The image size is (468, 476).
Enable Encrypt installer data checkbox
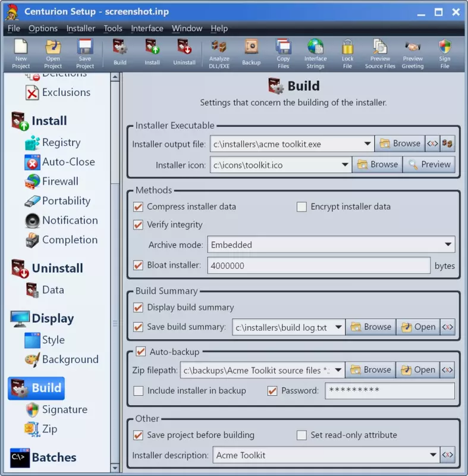[301, 206]
